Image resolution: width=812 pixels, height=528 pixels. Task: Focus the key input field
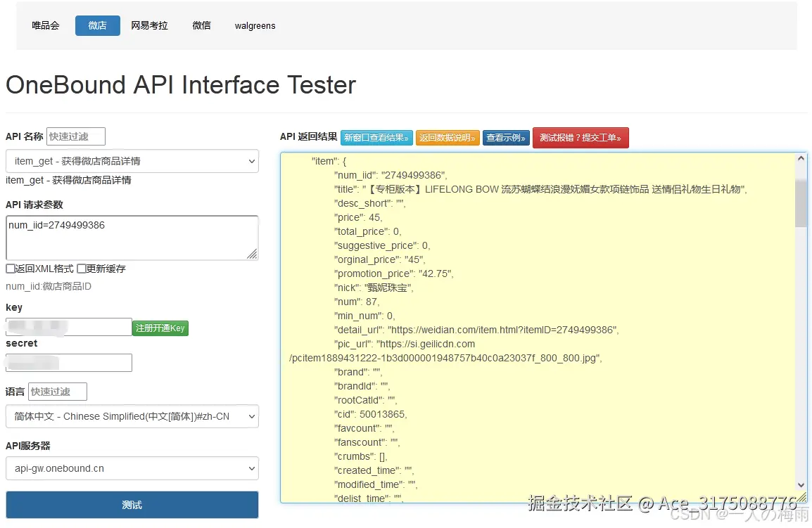pos(69,327)
